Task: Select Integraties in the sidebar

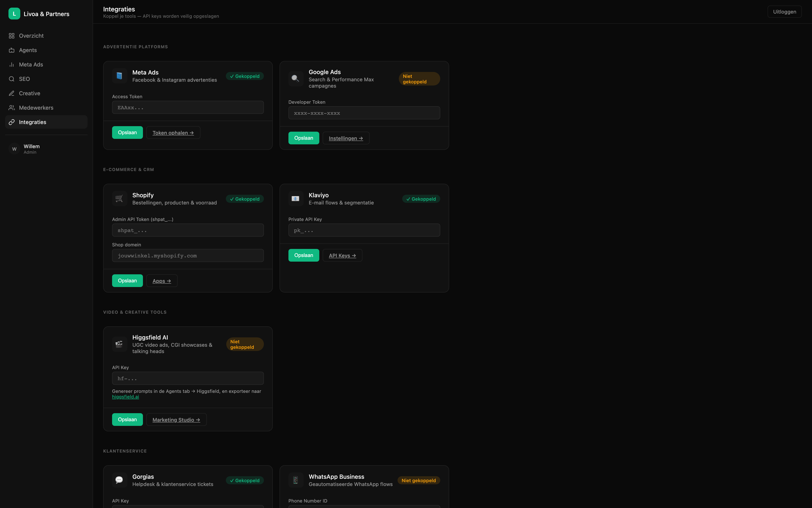Action: click(x=46, y=122)
